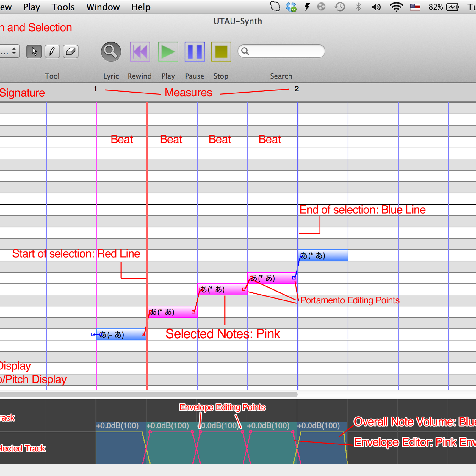Click the Time Machine menu bar icon
Image resolution: width=476 pixels, height=476 pixels.
(339, 7)
